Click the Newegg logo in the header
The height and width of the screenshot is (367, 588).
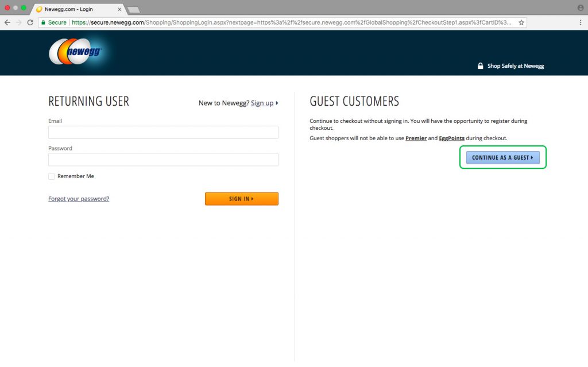tap(76, 52)
